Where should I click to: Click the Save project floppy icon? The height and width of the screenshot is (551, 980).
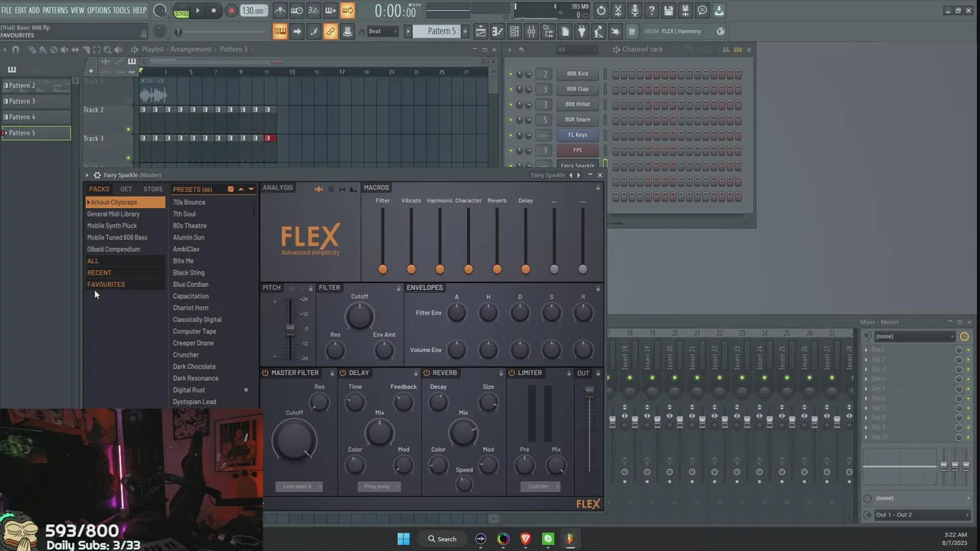[x=668, y=11]
